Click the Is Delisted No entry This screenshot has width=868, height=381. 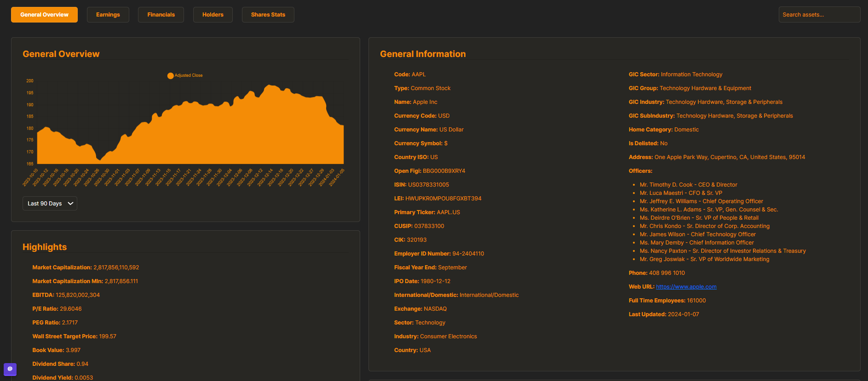pos(648,143)
